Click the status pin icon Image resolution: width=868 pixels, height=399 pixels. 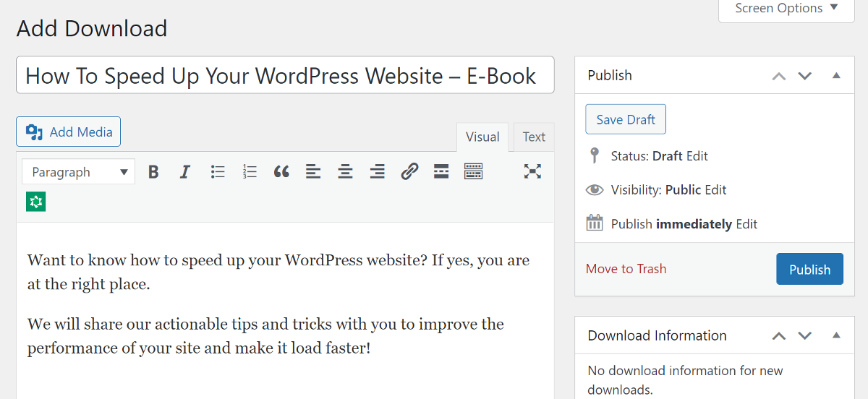click(595, 156)
